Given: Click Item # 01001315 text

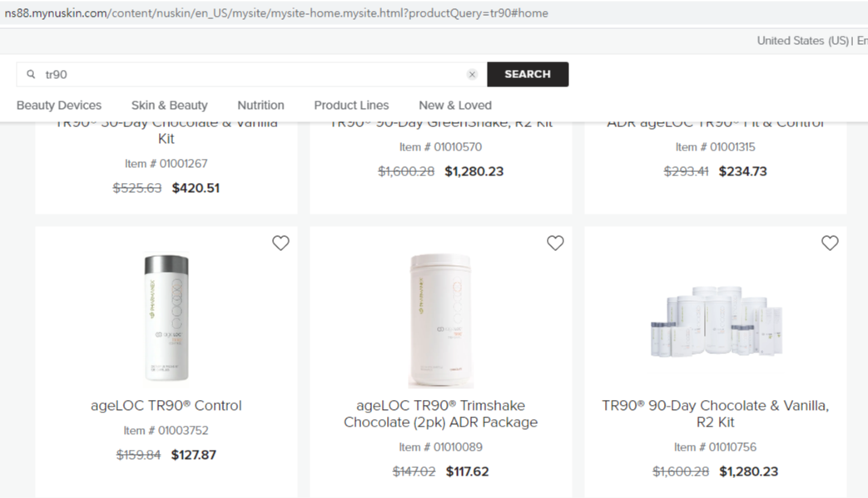Looking at the screenshot, I should coord(715,147).
